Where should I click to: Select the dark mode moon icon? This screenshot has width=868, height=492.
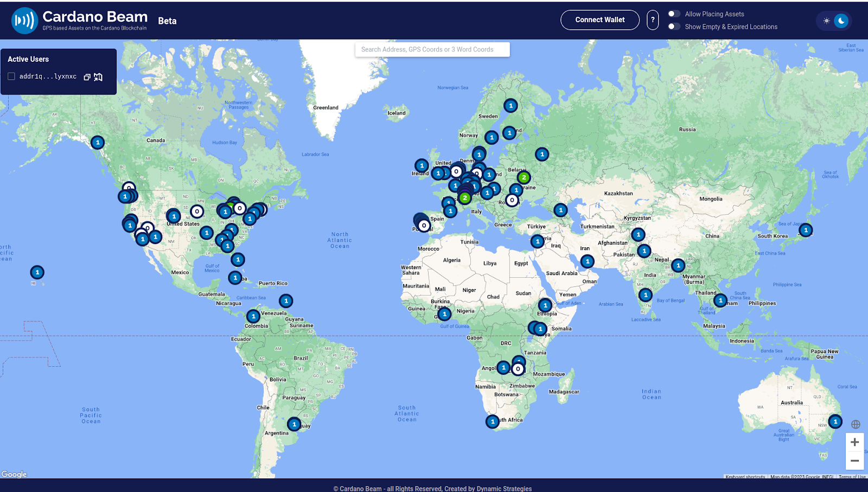841,21
